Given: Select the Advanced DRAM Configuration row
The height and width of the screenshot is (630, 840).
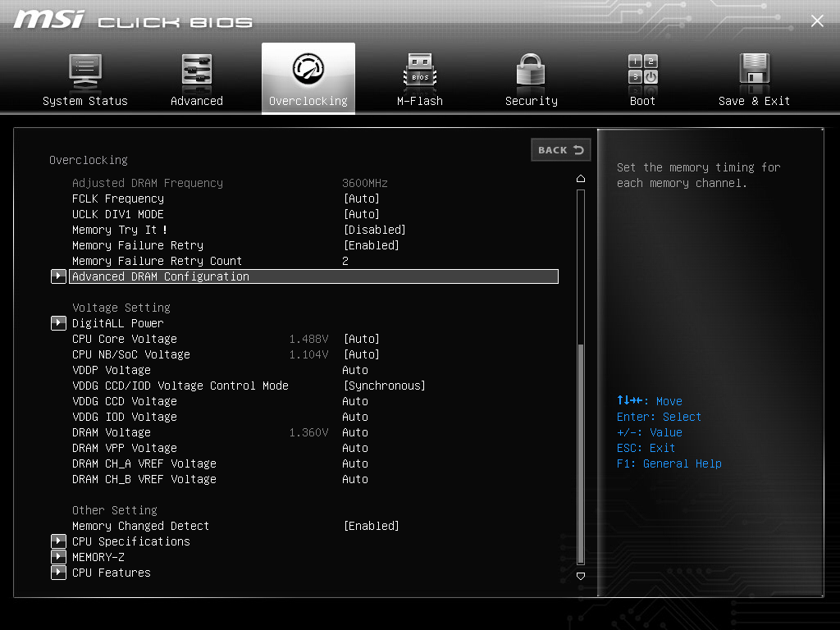Looking at the screenshot, I should 313,276.
